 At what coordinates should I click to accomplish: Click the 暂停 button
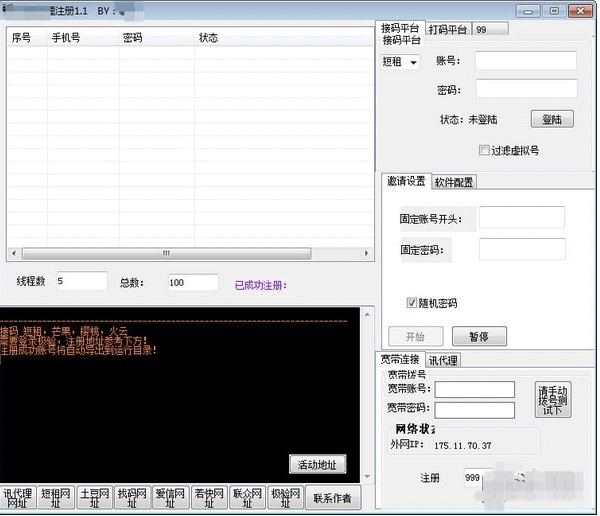pyautogui.click(x=479, y=336)
